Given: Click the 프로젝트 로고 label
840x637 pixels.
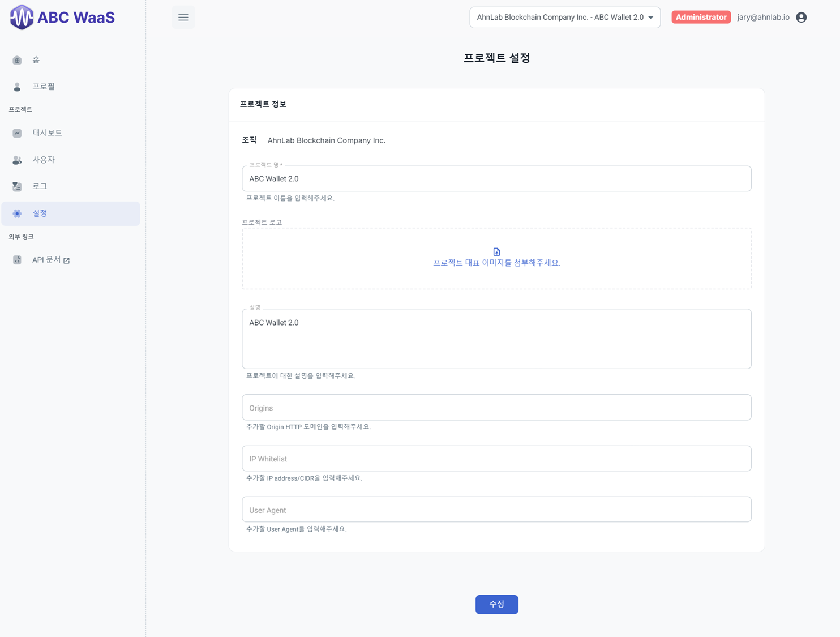Looking at the screenshot, I should point(262,222).
